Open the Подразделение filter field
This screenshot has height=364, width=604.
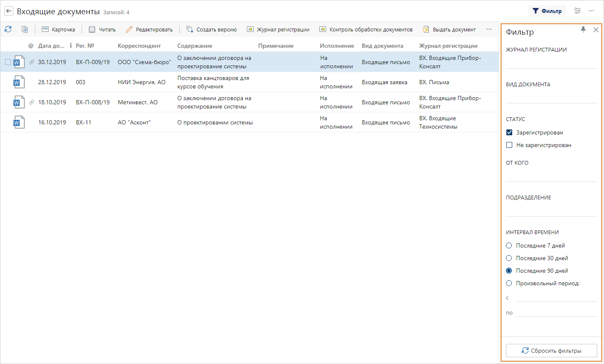pyautogui.click(x=551, y=210)
